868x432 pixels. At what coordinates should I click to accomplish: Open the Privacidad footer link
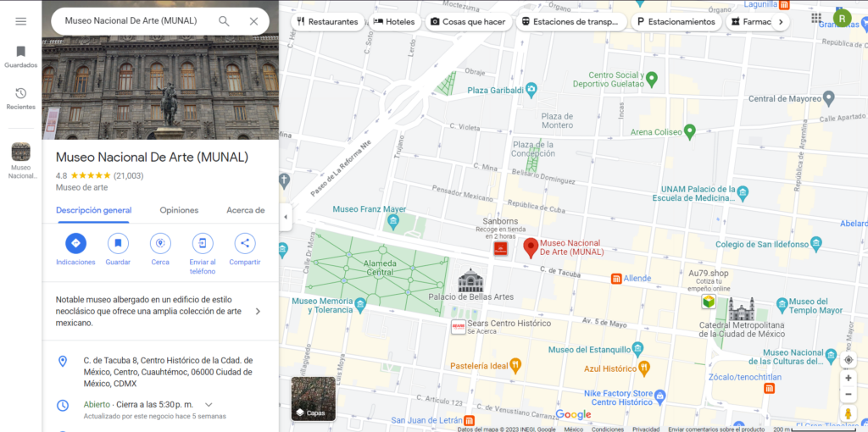coord(646,429)
